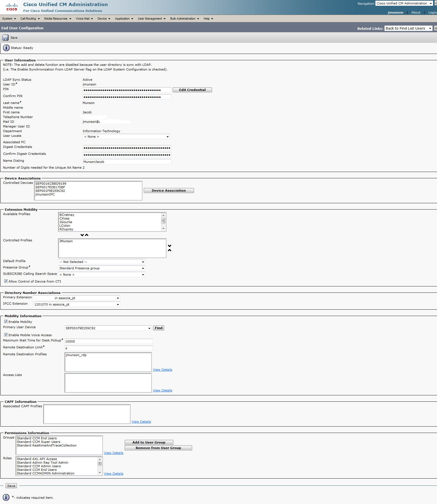This screenshot has width=437, height=504.
Task: Select JMunson in Controlled Profiles
Action: [x=66, y=241]
